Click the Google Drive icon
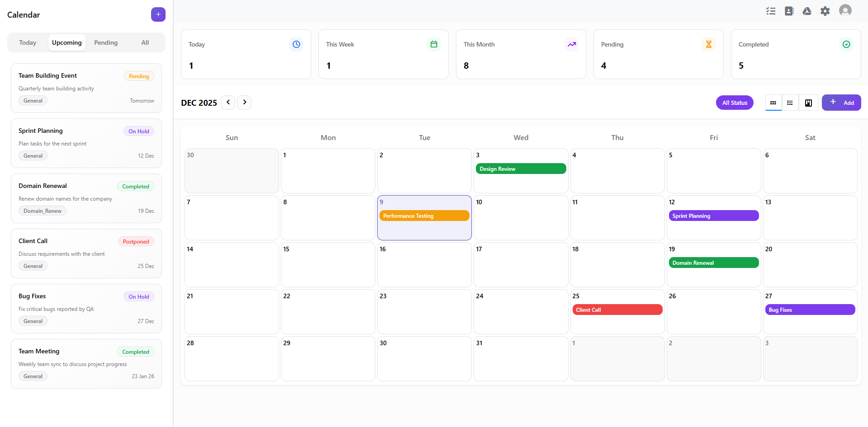Image resolution: width=868 pixels, height=427 pixels. coord(807,11)
